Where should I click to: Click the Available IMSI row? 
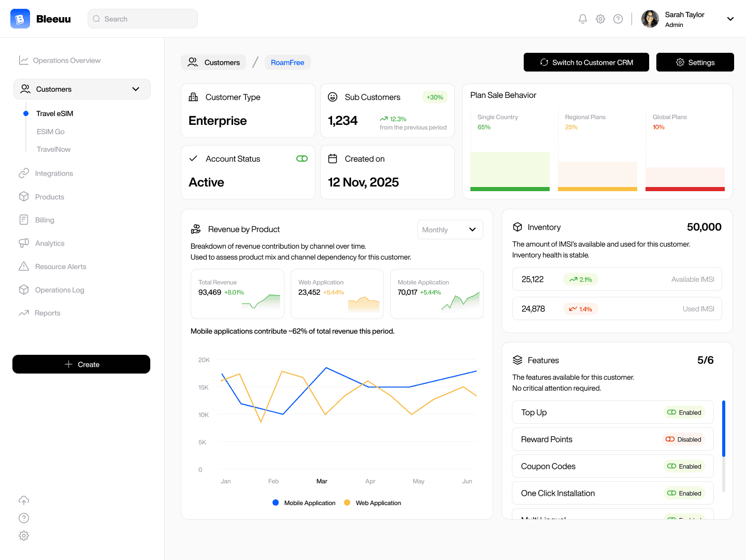[x=617, y=279]
